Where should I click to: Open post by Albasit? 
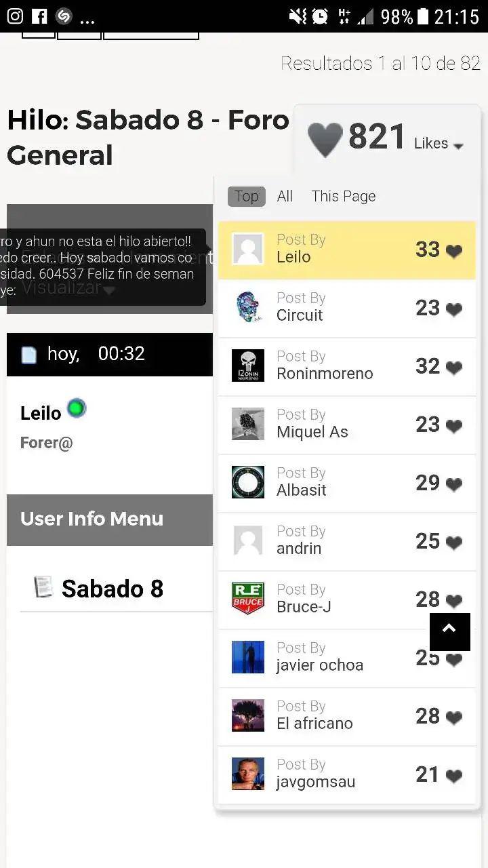coord(347,483)
